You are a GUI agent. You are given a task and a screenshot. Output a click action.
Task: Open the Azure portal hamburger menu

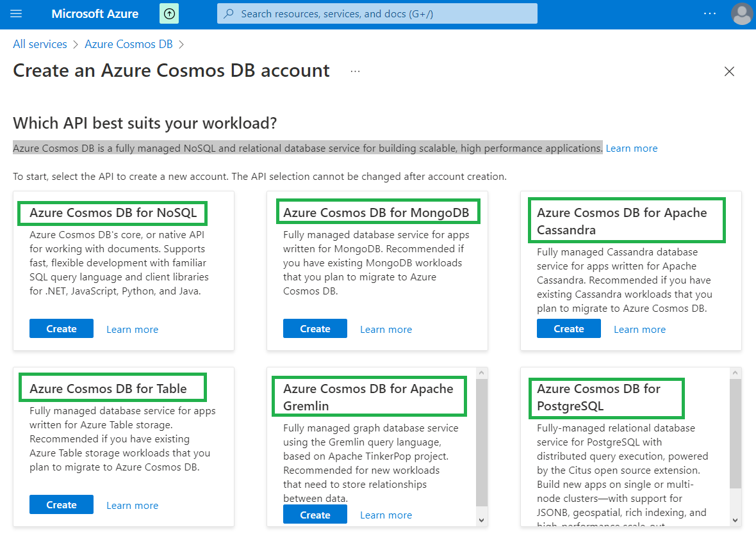click(16, 13)
